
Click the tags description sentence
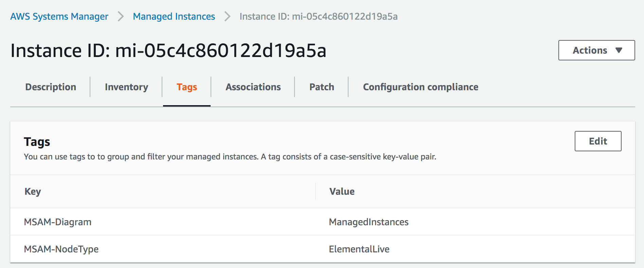pyautogui.click(x=230, y=157)
